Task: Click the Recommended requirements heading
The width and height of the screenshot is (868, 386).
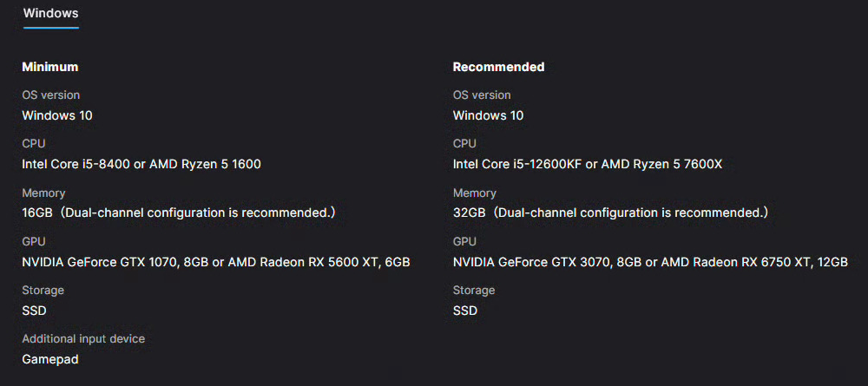Action: click(498, 67)
